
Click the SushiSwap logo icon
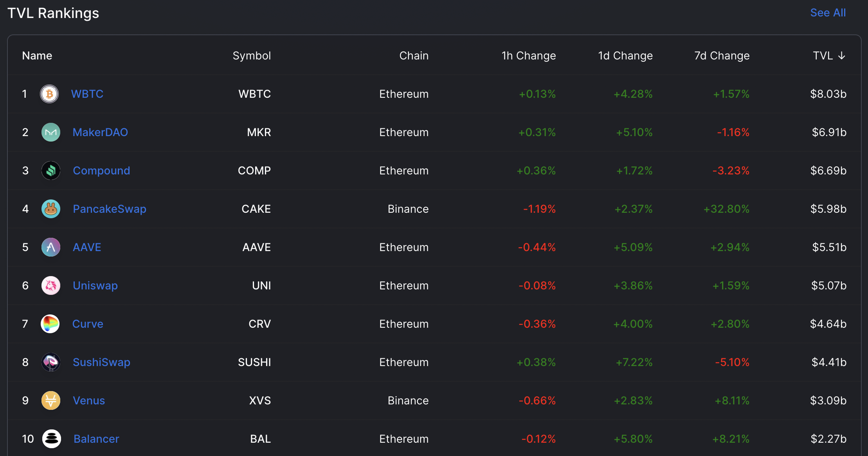pyautogui.click(x=51, y=362)
